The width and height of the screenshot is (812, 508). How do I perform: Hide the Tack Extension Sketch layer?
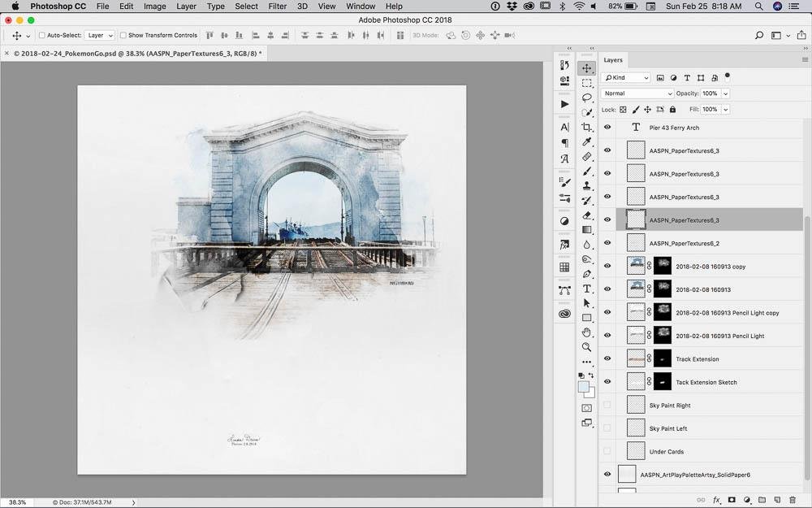[607, 381]
